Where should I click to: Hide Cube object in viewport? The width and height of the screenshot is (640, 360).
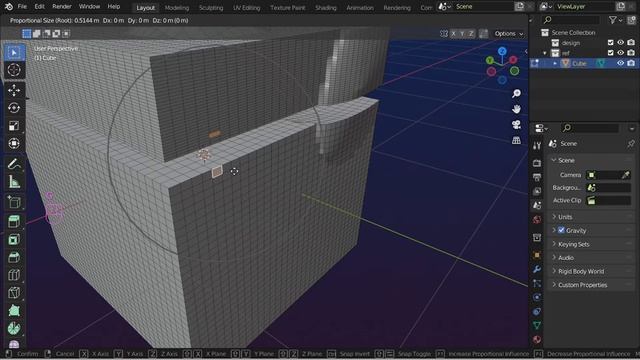tap(620, 63)
